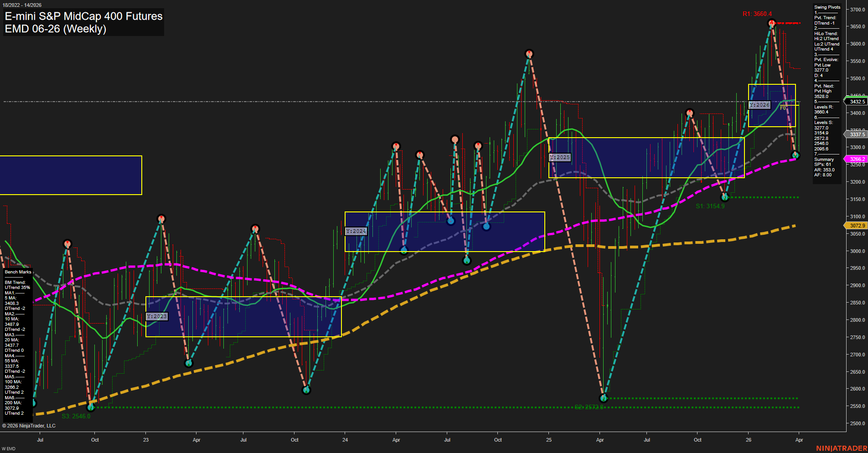Viewport: 868px width, 453px height.
Task: Click the Y:2023 yearly range label
Action: (x=157, y=316)
